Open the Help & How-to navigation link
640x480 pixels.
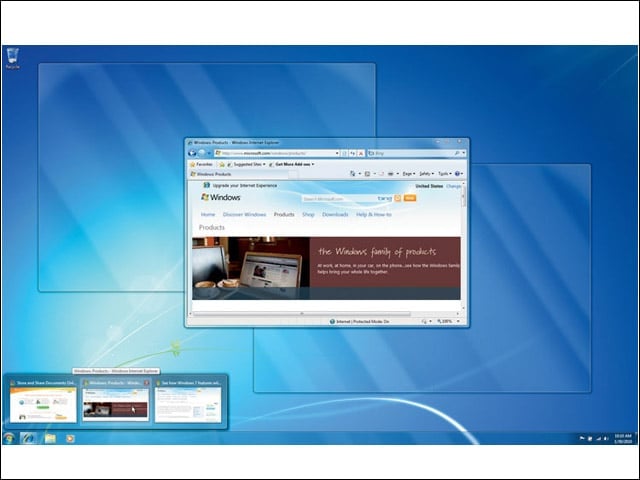click(373, 214)
